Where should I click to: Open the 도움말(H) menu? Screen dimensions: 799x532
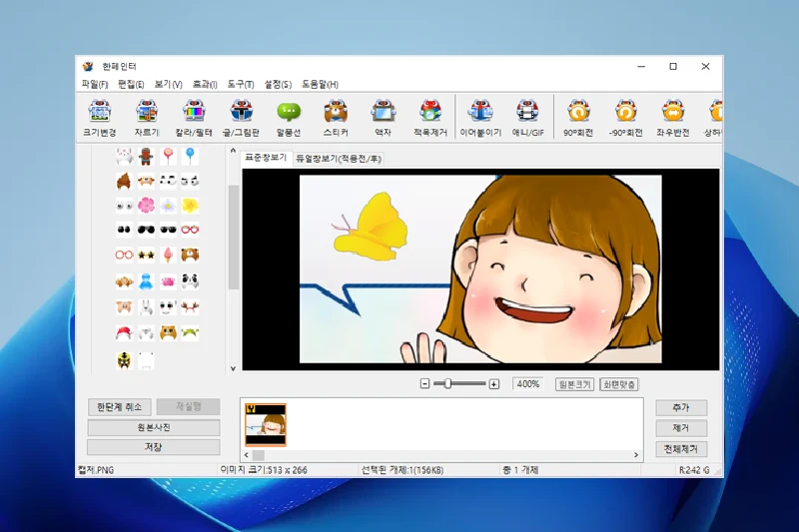(320, 84)
